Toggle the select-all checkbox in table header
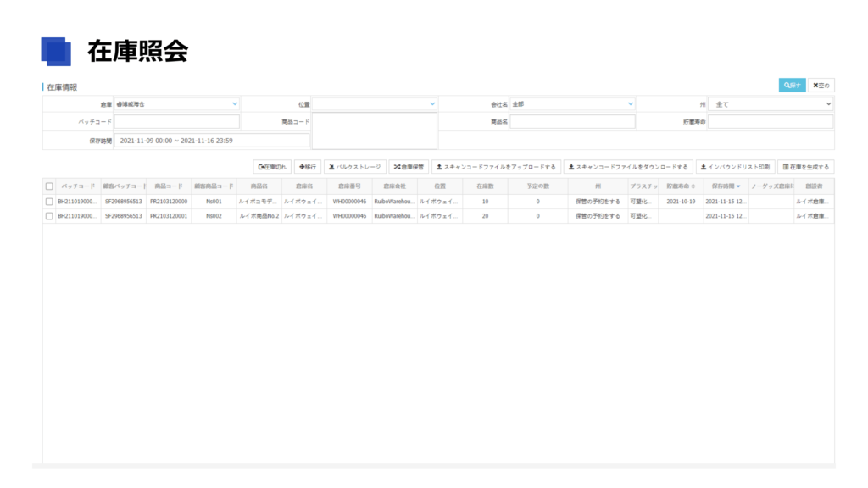 click(49, 186)
